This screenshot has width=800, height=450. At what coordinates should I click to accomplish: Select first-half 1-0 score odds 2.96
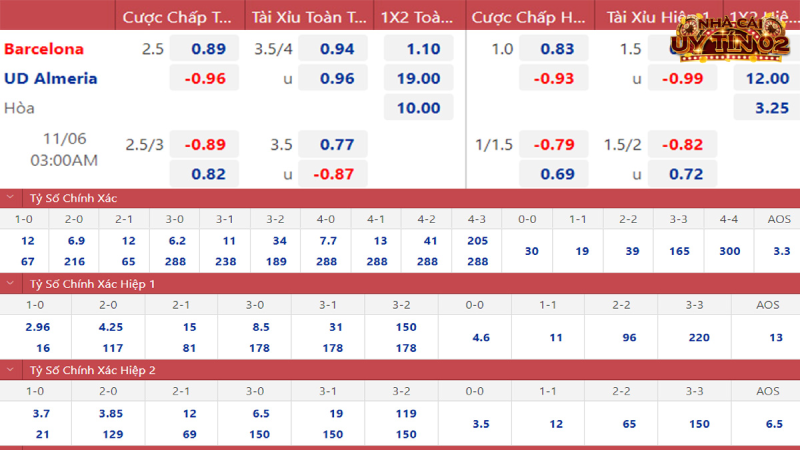coord(35,327)
